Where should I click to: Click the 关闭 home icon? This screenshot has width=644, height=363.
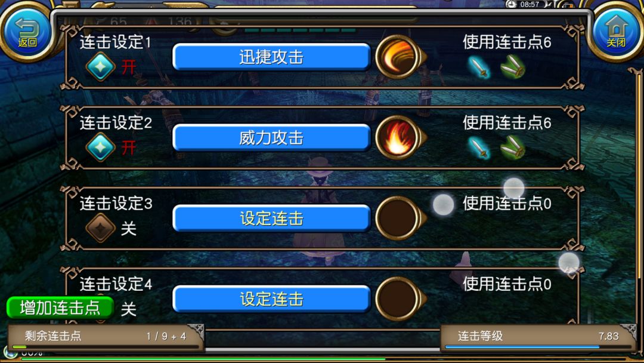tap(616, 31)
